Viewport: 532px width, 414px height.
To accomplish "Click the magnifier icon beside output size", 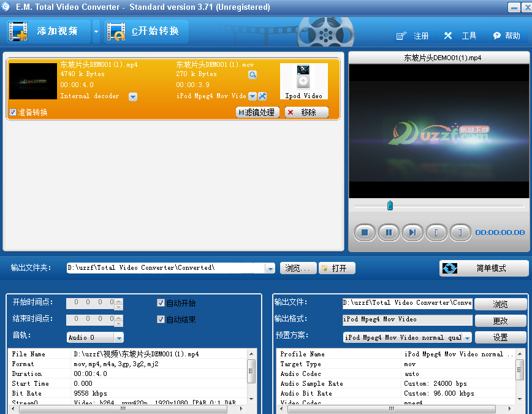I will 253,75.
